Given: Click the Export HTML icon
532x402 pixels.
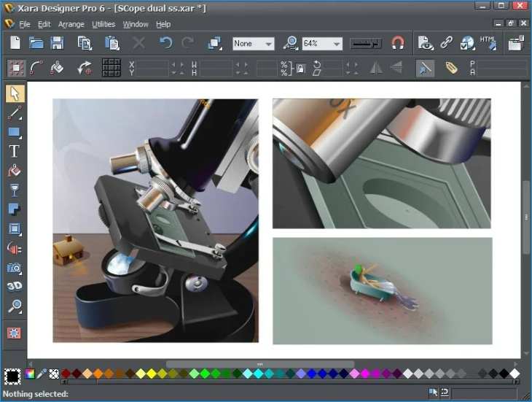Looking at the screenshot, I should (x=488, y=43).
